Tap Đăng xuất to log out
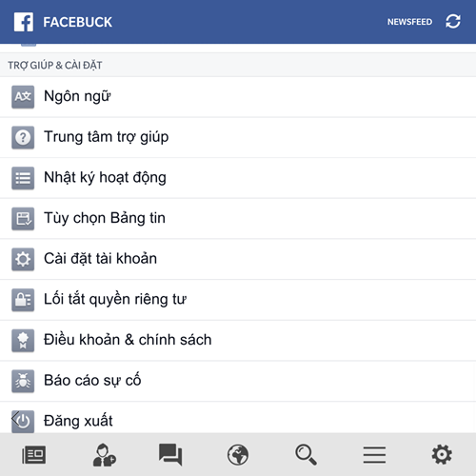The width and height of the screenshot is (476, 476). 238,417
